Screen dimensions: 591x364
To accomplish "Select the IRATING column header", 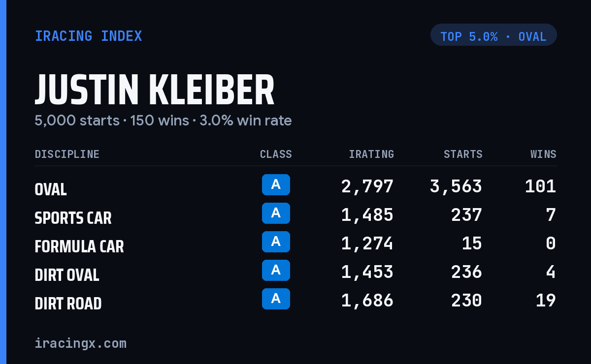I will pos(371,154).
